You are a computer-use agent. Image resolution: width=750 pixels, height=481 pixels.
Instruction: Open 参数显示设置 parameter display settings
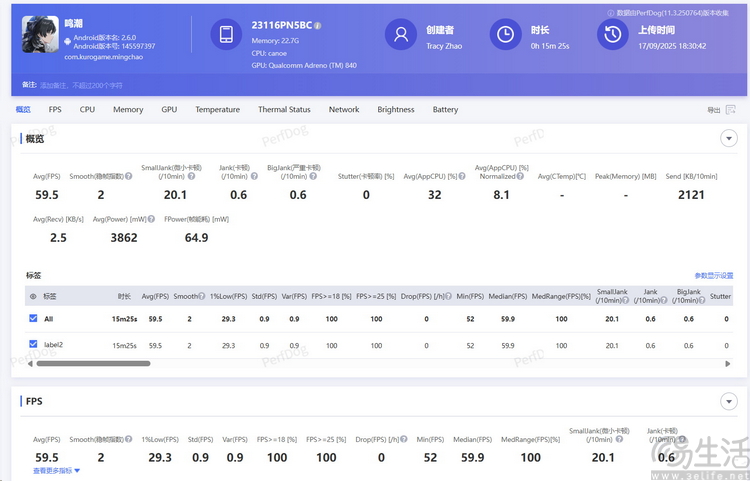(x=713, y=275)
